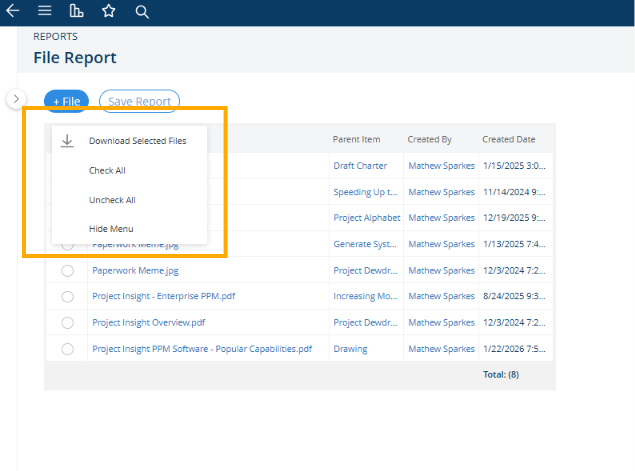This screenshot has height=471, width=635.
Task: Click the Total: (8) footer text
Action: pos(501,375)
